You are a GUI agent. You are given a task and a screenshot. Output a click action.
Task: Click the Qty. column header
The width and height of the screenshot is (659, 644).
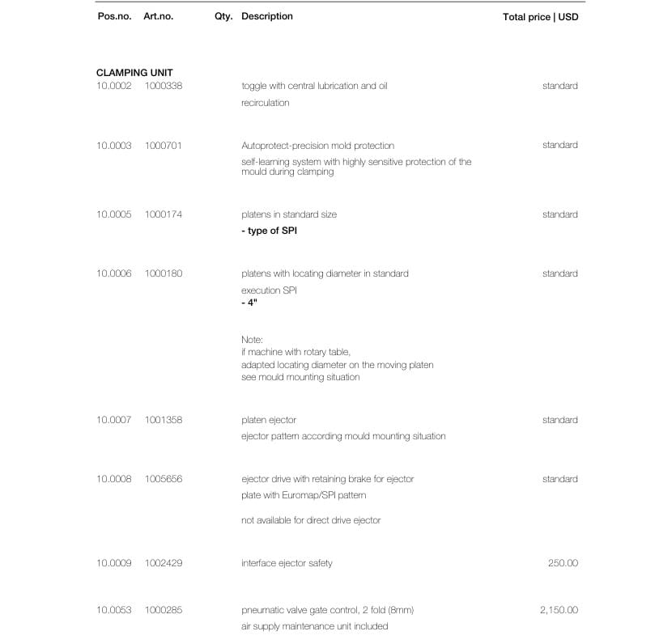click(x=223, y=17)
